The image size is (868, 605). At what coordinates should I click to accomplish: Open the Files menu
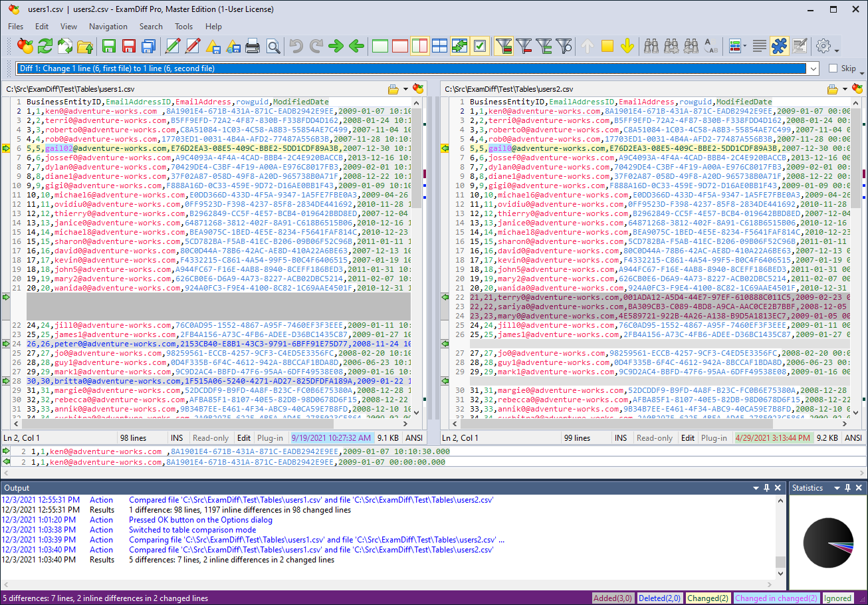click(15, 27)
